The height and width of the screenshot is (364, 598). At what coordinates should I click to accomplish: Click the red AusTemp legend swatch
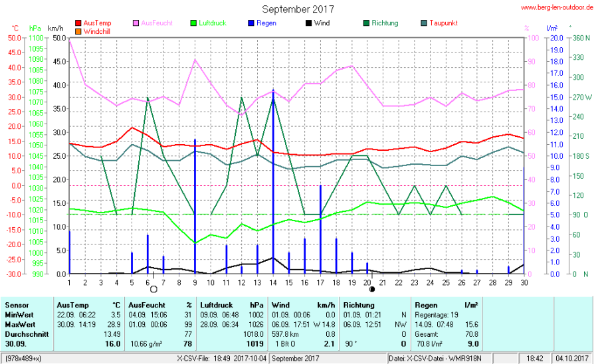point(78,23)
